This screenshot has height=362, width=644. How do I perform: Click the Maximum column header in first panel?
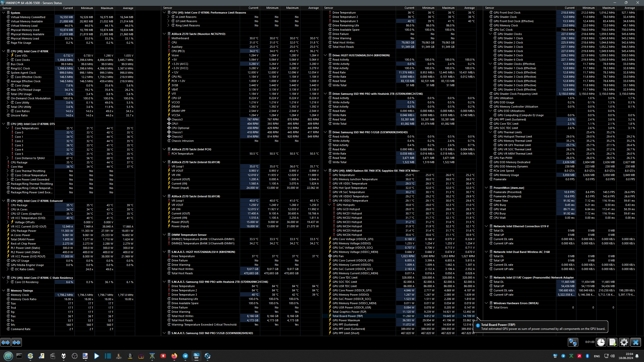(107, 8)
